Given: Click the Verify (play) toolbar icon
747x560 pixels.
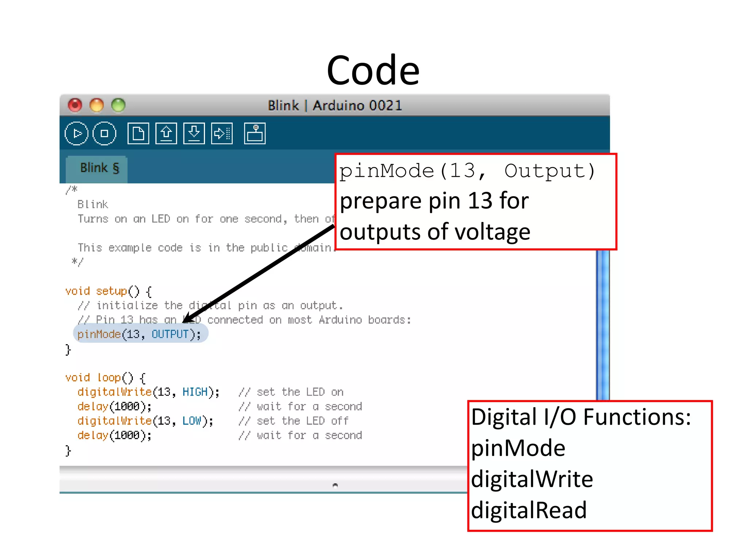Looking at the screenshot, I should (x=76, y=133).
